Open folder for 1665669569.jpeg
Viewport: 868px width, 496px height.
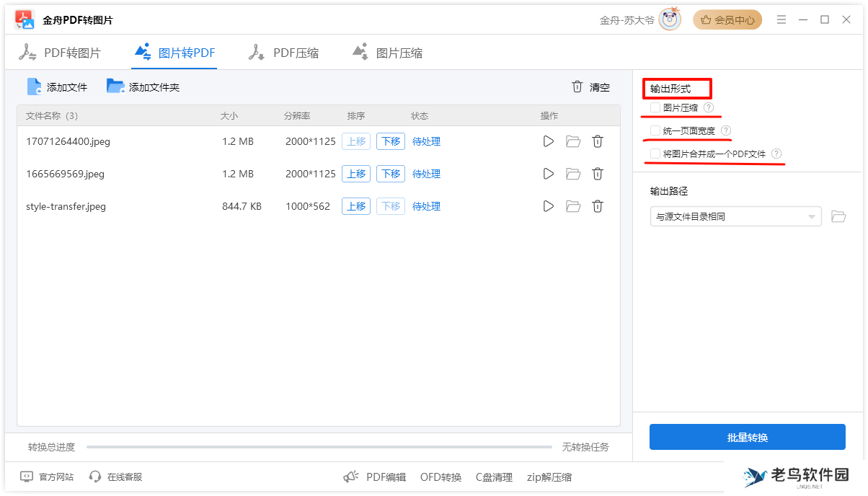click(573, 174)
